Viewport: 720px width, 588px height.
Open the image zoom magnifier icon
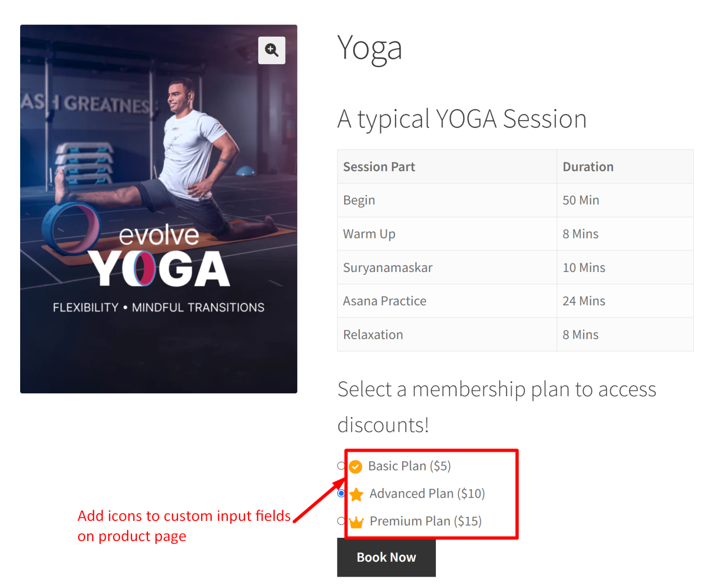pos(272,50)
